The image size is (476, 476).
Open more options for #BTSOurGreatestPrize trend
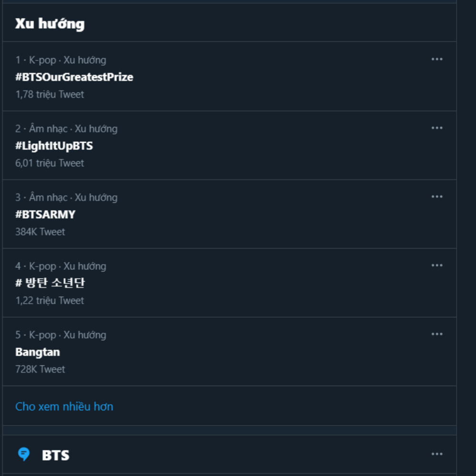tap(436, 59)
